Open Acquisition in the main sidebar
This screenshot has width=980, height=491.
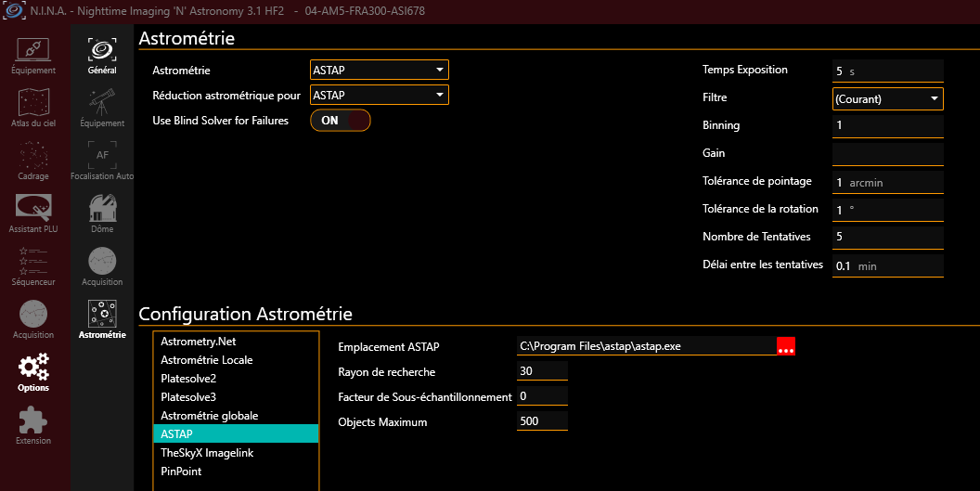click(33, 319)
